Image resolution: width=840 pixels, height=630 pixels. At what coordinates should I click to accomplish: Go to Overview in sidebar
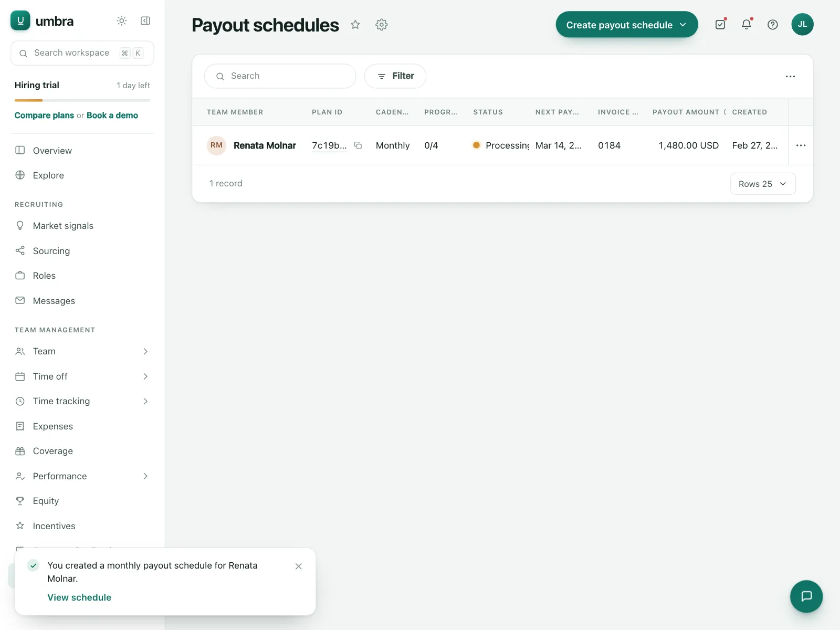point(82,151)
